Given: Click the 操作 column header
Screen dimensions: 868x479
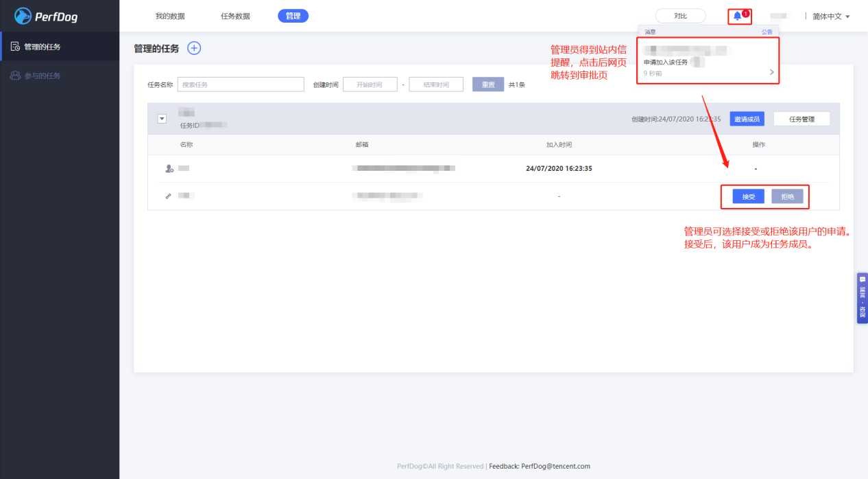Looking at the screenshot, I should pos(758,145).
